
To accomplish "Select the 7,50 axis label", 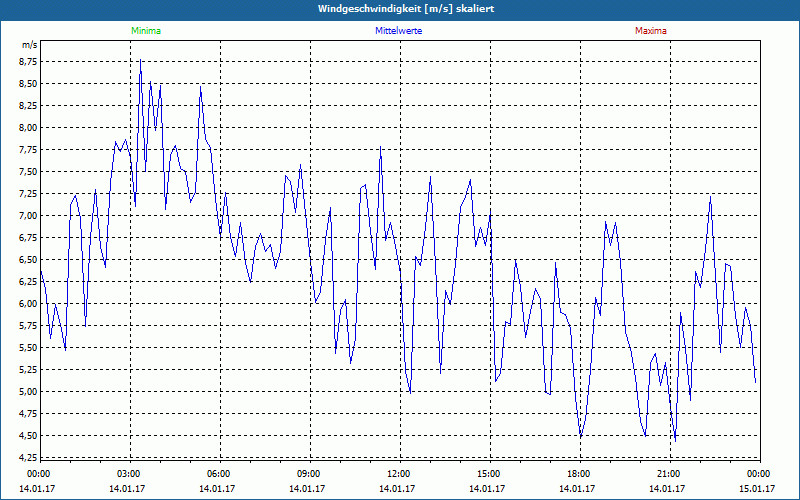I will pos(29,171).
